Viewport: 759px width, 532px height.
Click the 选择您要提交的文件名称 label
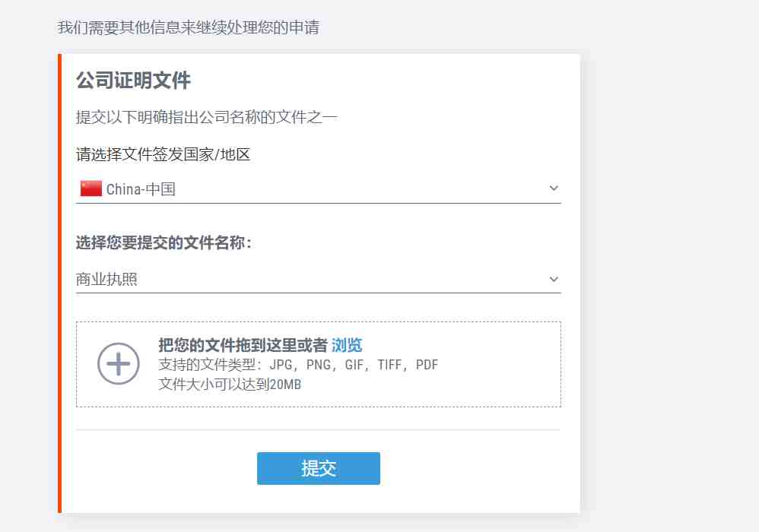pos(164,242)
